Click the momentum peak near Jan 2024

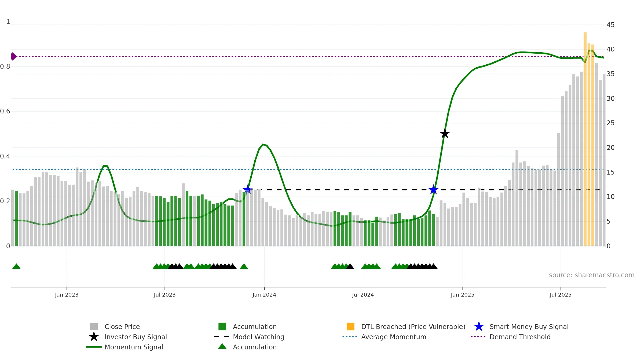click(263, 144)
